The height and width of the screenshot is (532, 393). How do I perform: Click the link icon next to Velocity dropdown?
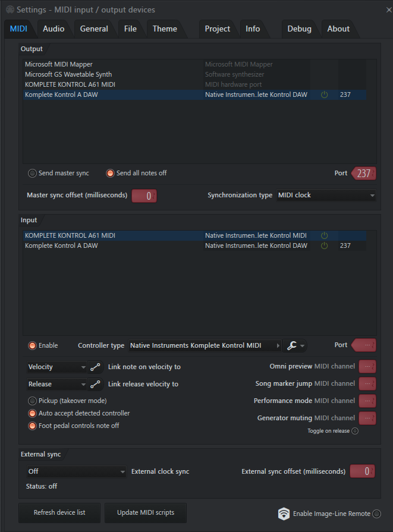[95, 367]
